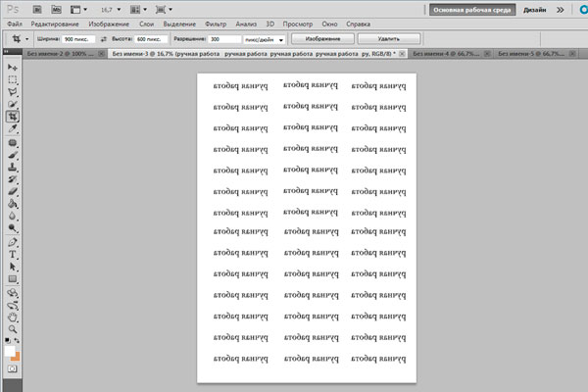Expand more workspaces with the double chevron
The width and height of the screenshot is (588, 392).
560,10
